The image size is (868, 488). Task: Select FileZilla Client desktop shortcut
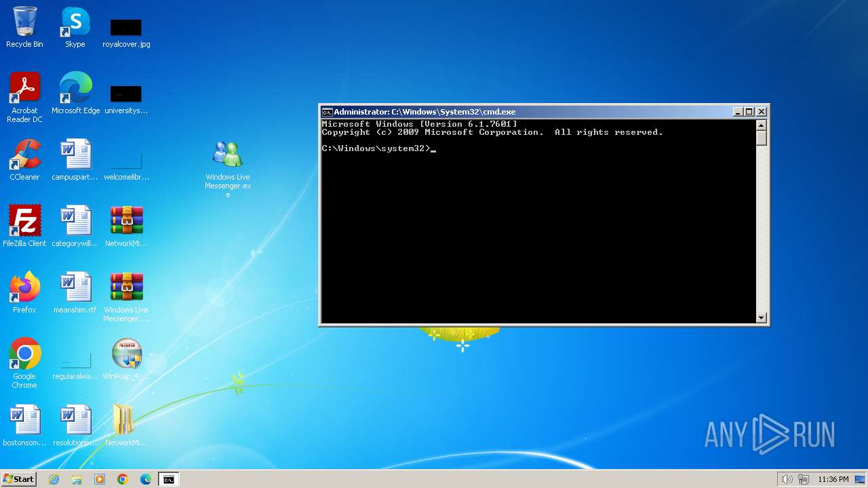[x=24, y=226]
